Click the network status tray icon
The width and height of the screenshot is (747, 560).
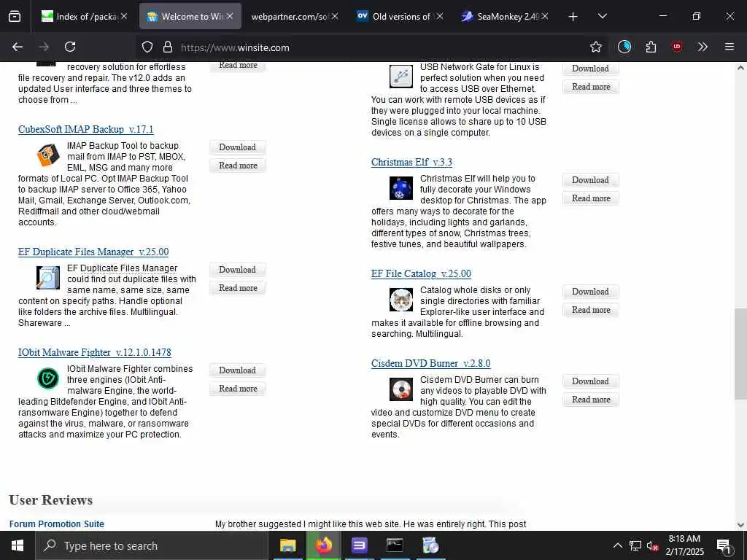pyautogui.click(x=635, y=545)
